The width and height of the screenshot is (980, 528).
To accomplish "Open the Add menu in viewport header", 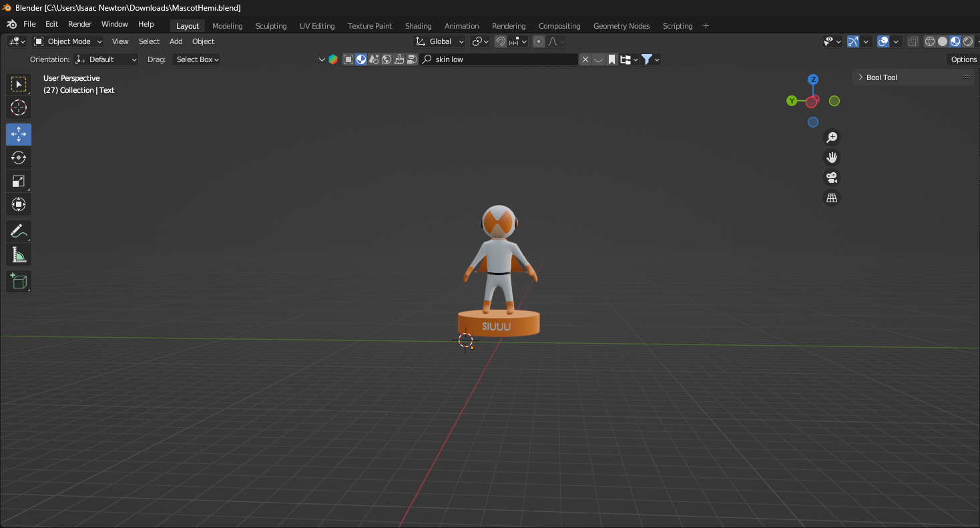I will tap(176, 41).
